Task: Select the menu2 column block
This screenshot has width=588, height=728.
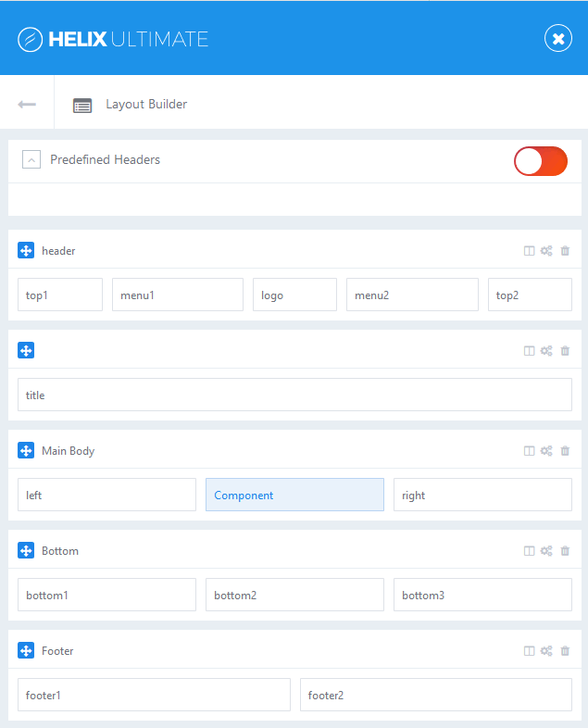Action: pos(412,295)
